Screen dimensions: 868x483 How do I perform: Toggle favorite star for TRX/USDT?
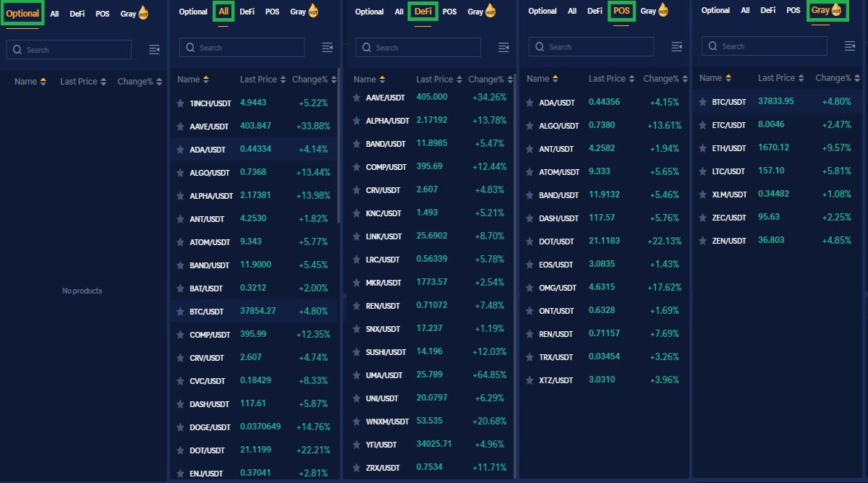tap(529, 357)
